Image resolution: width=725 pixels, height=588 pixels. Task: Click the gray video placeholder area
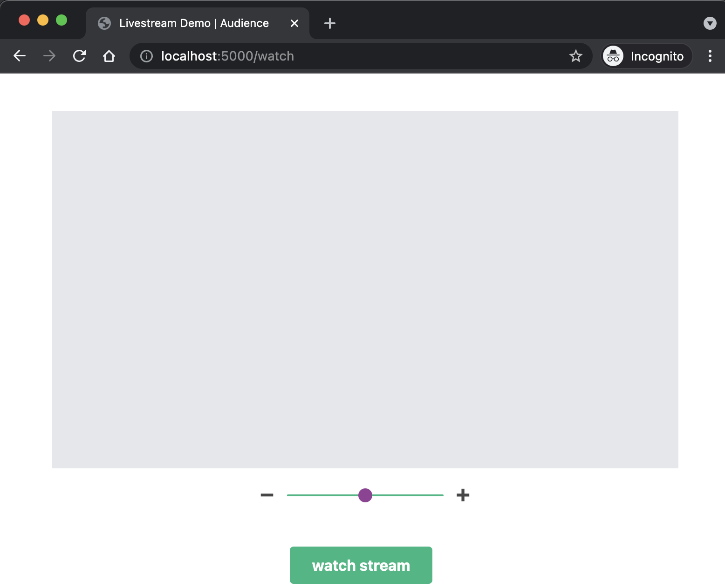pyautogui.click(x=365, y=289)
